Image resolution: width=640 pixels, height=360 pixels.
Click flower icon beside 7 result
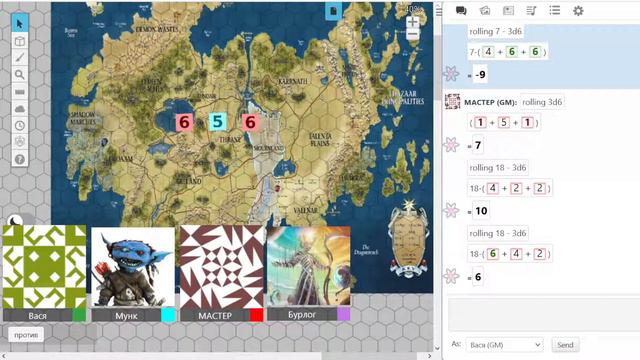(452, 144)
